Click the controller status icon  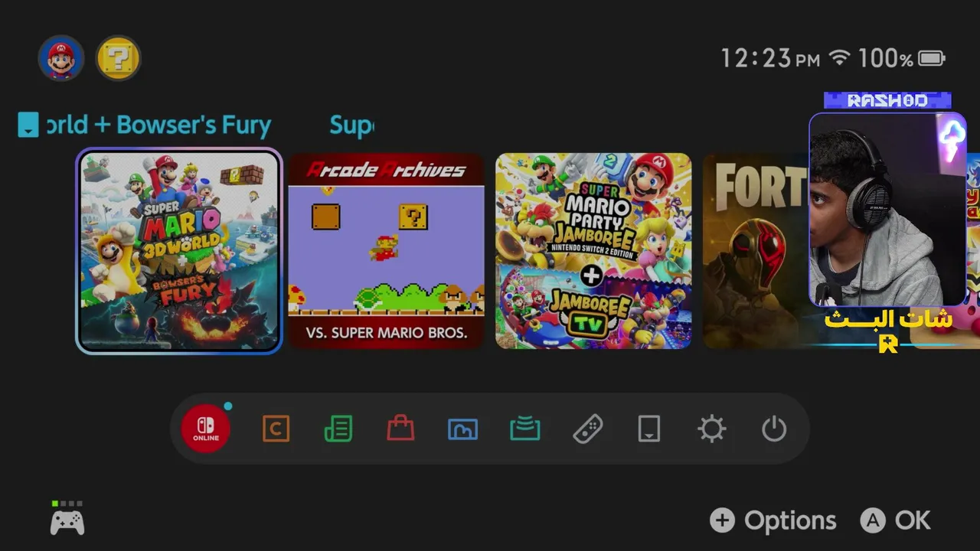tap(67, 520)
